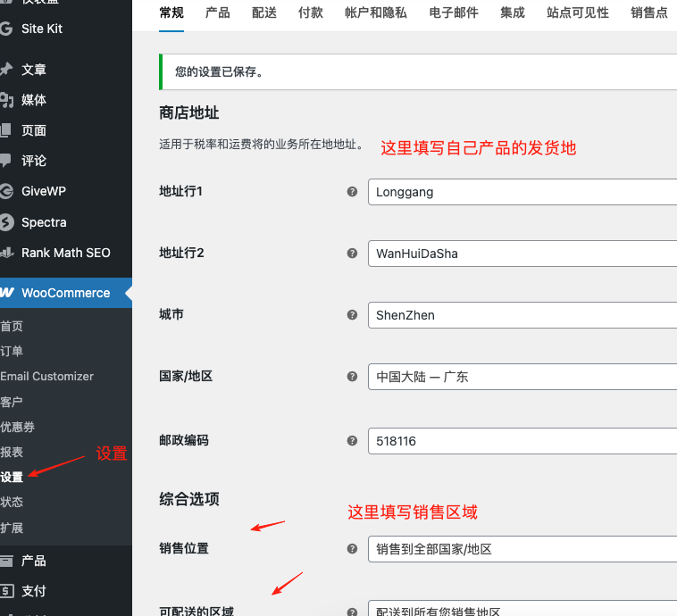The height and width of the screenshot is (616, 677).
Task: Click the 地址行2 input field
Action: (x=522, y=254)
